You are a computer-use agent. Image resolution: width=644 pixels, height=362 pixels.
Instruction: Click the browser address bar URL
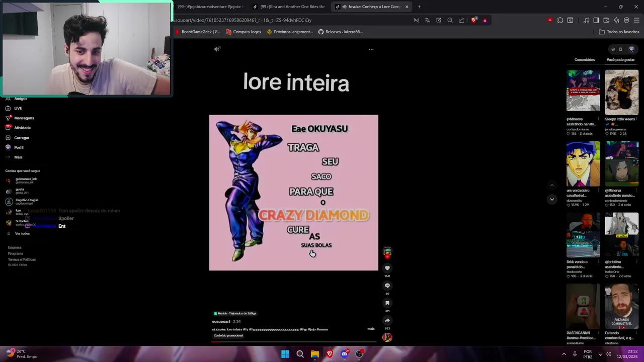pos(243,20)
